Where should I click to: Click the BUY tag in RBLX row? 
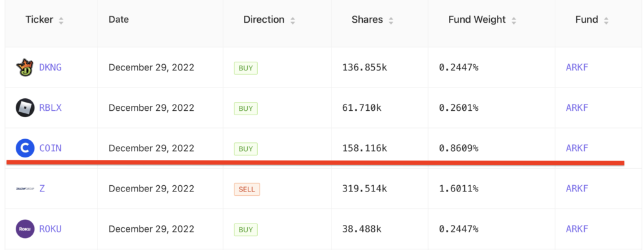tap(246, 108)
